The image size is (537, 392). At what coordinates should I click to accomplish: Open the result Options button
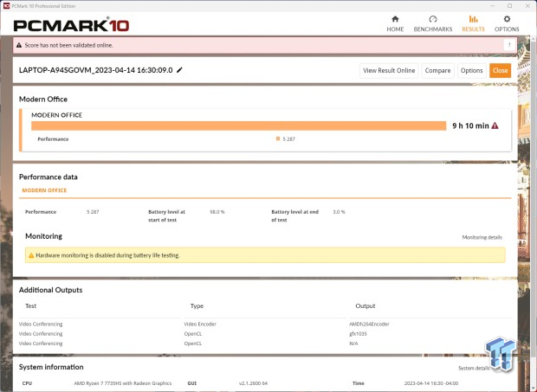[x=471, y=70]
